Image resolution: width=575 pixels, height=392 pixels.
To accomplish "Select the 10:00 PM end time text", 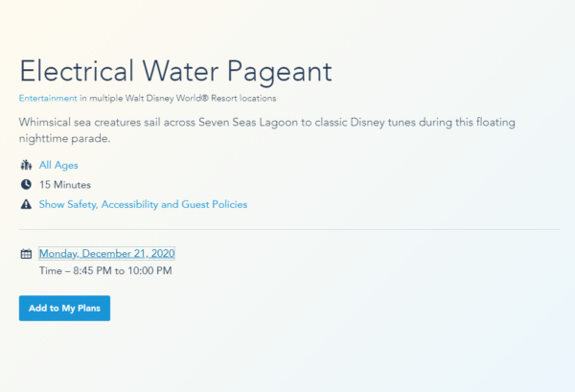I will pos(149,271).
